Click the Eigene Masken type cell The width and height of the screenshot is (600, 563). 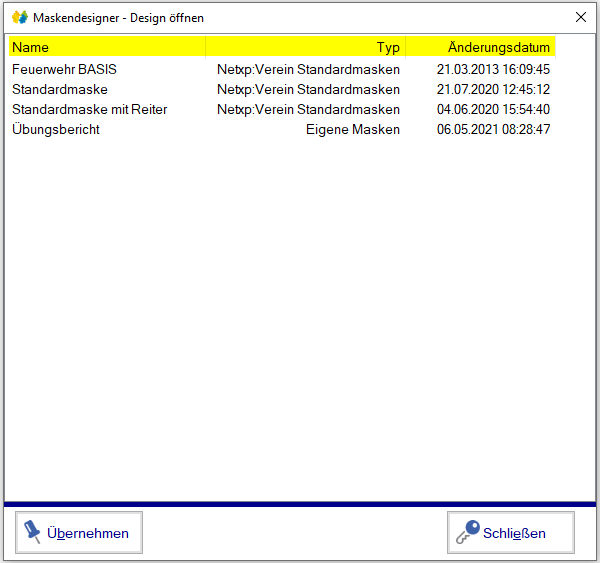(352, 130)
